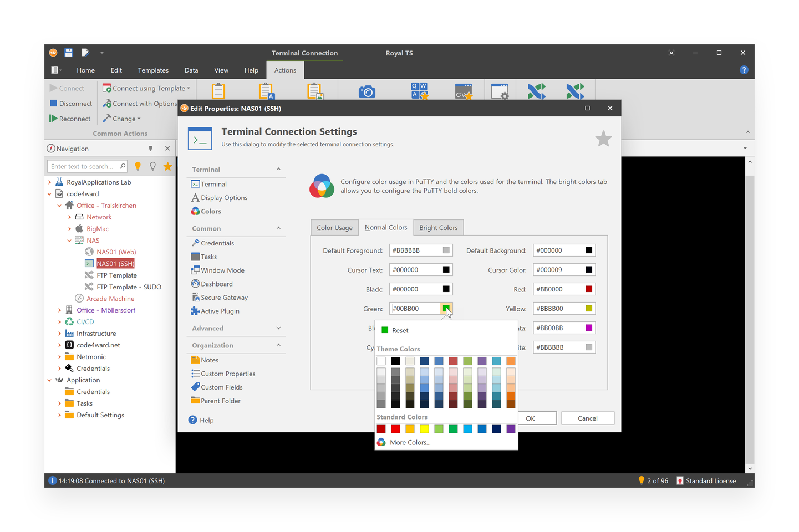
Task: Open the blue help question mark icon
Action: [x=744, y=70]
